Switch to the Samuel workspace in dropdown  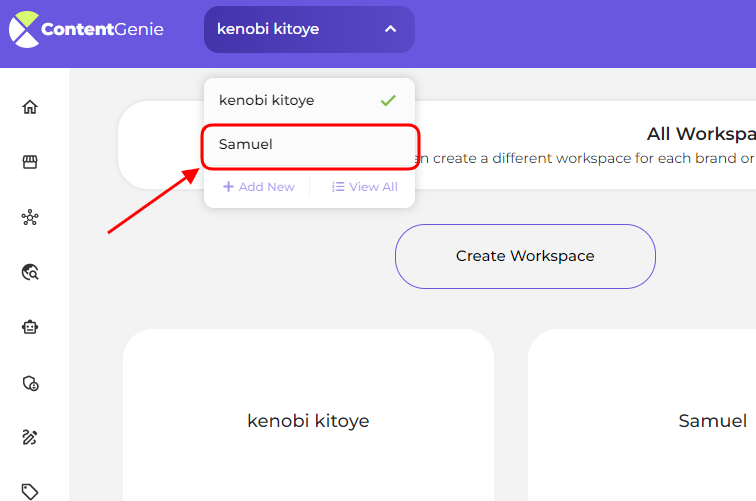click(x=309, y=144)
